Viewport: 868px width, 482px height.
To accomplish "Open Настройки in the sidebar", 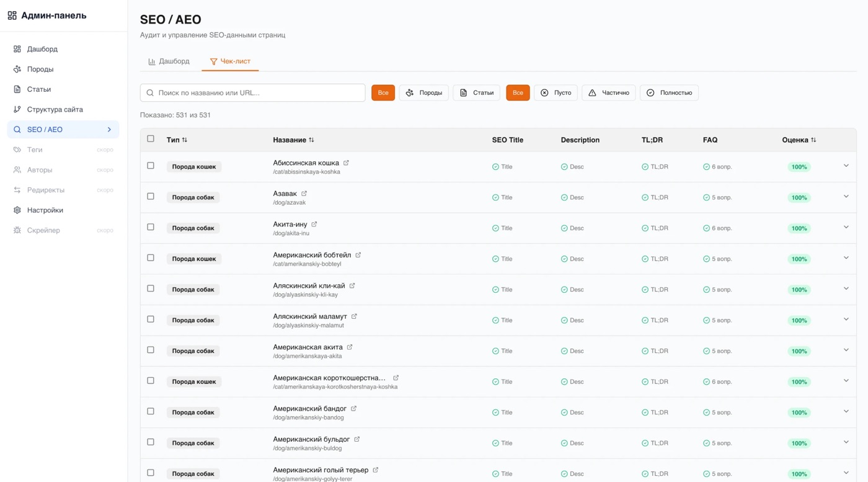I will [x=63, y=210].
